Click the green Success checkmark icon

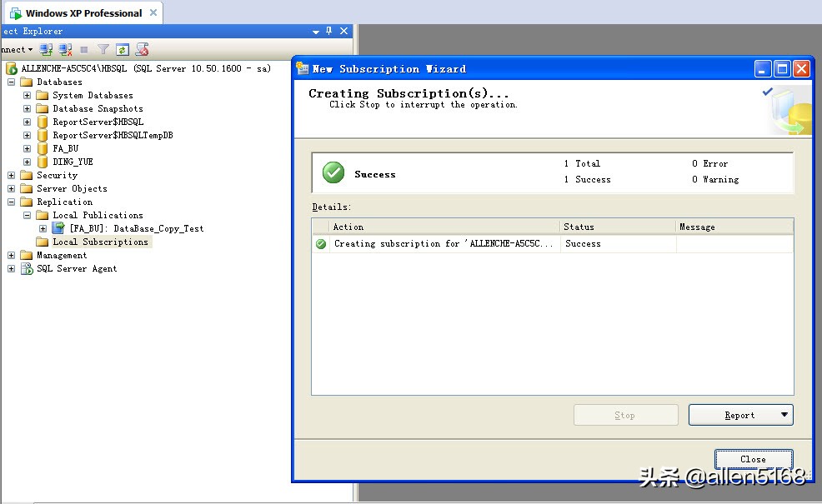point(333,171)
